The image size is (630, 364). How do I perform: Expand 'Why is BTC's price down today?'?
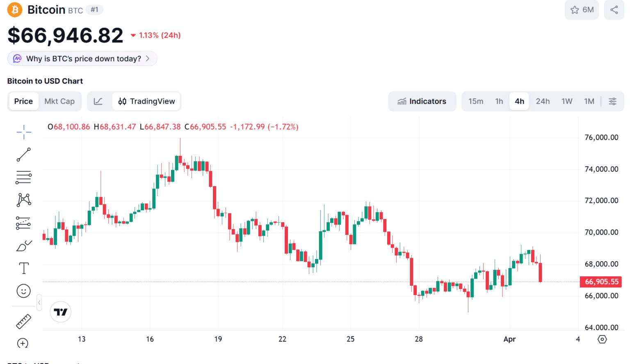tap(82, 59)
